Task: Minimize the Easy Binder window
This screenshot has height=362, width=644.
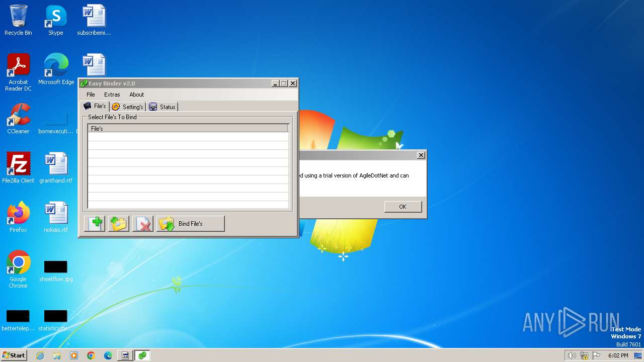Action: pos(275,83)
